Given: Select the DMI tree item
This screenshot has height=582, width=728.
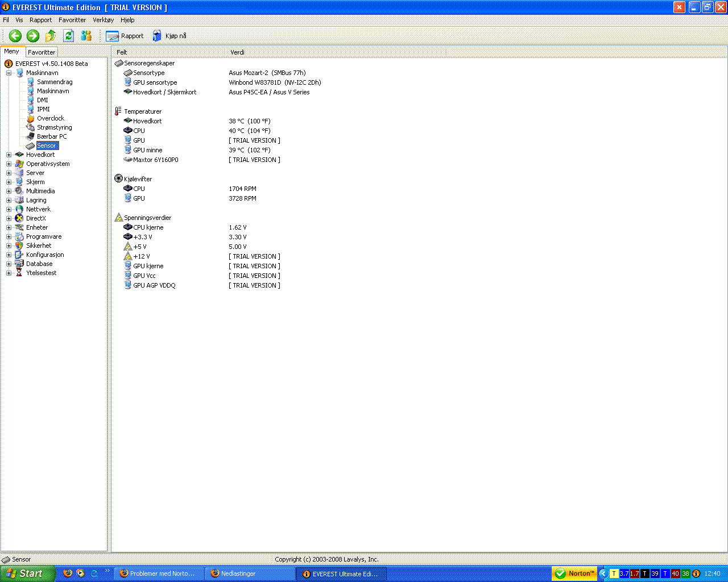Looking at the screenshot, I should pos(43,100).
